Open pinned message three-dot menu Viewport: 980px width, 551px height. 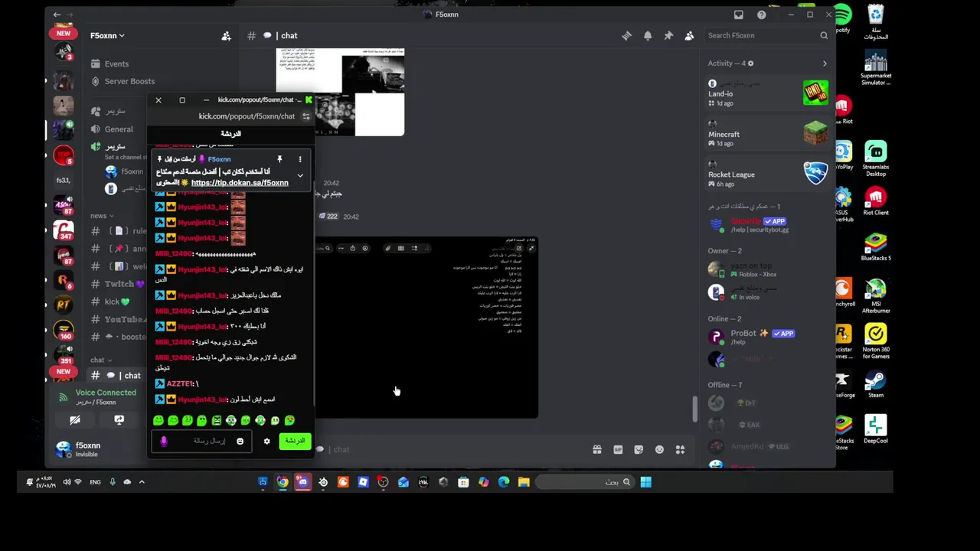pos(300,159)
